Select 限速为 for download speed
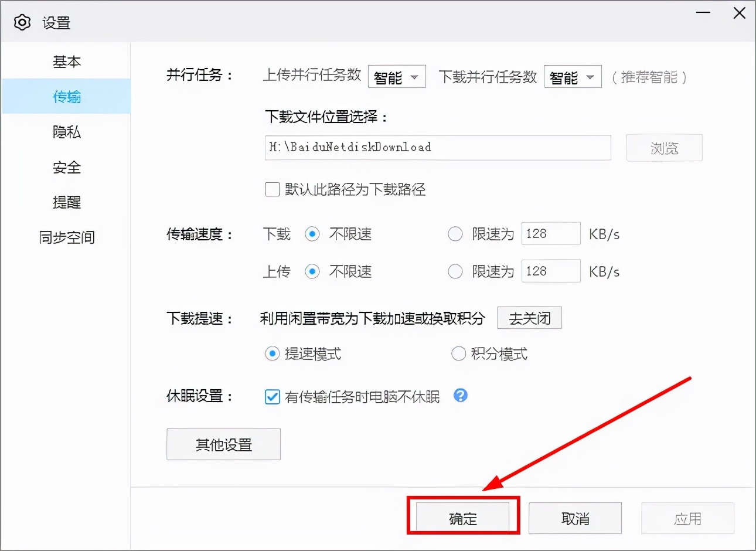The height and width of the screenshot is (551, 756). (455, 234)
